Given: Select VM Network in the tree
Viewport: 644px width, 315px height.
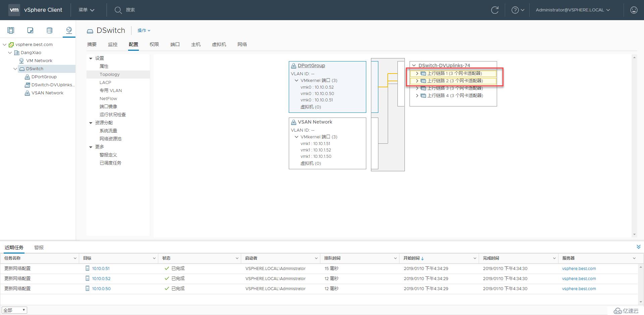Looking at the screenshot, I should pos(39,61).
